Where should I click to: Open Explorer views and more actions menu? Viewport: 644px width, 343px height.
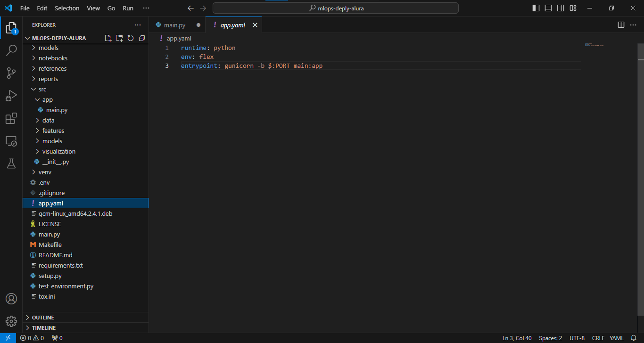click(x=138, y=25)
